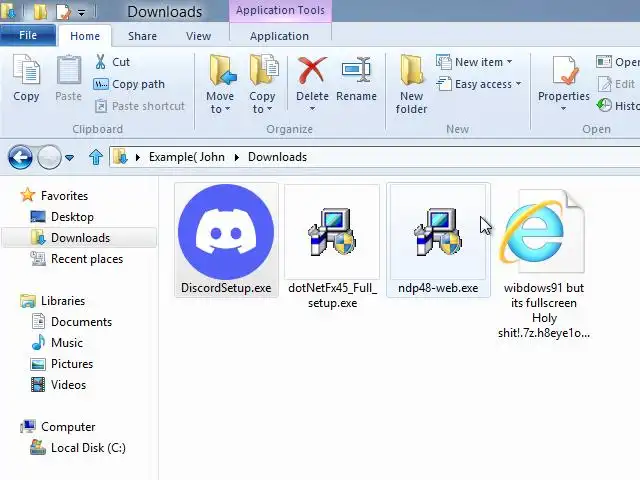Open the Properties dropdown arrow
The width and height of the screenshot is (640, 480).
click(x=564, y=109)
